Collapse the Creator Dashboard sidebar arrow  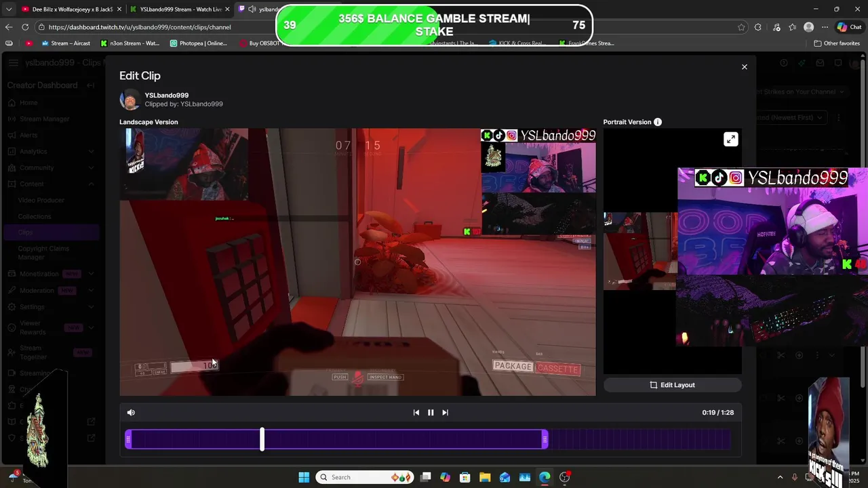90,85
